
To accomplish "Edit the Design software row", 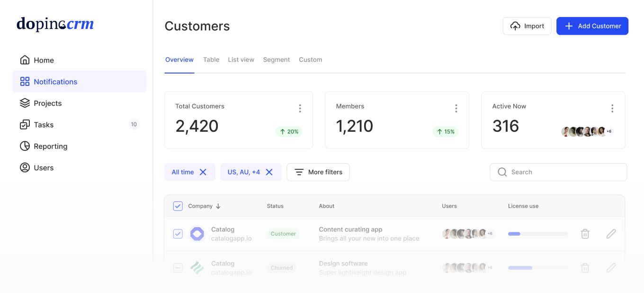I will 611,268.
